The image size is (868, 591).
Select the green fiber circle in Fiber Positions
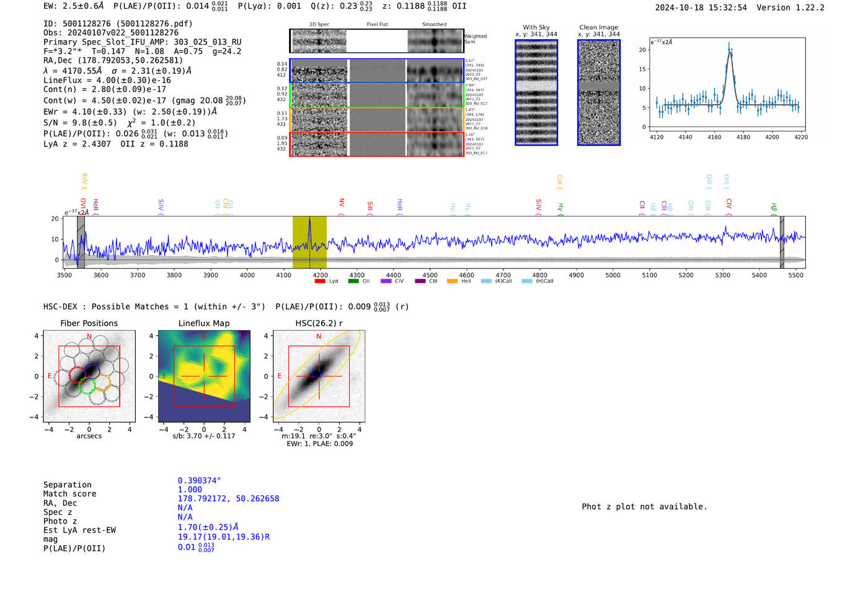point(87,386)
